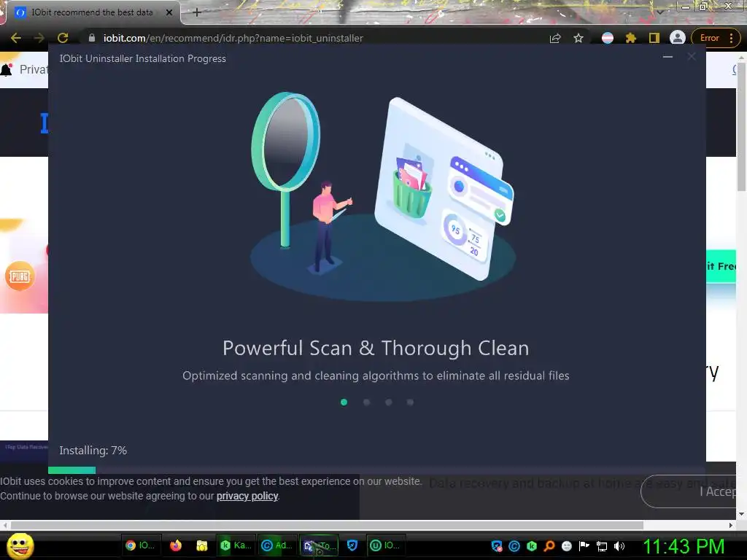Switch to the Ka... Kaspersky taskbar item
The height and width of the screenshot is (560, 747).
236,545
